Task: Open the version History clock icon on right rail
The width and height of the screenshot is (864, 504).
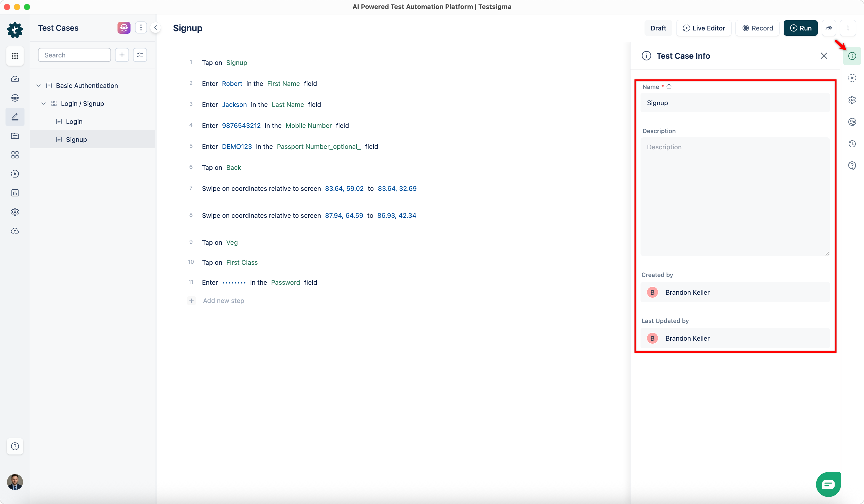Action: click(852, 144)
